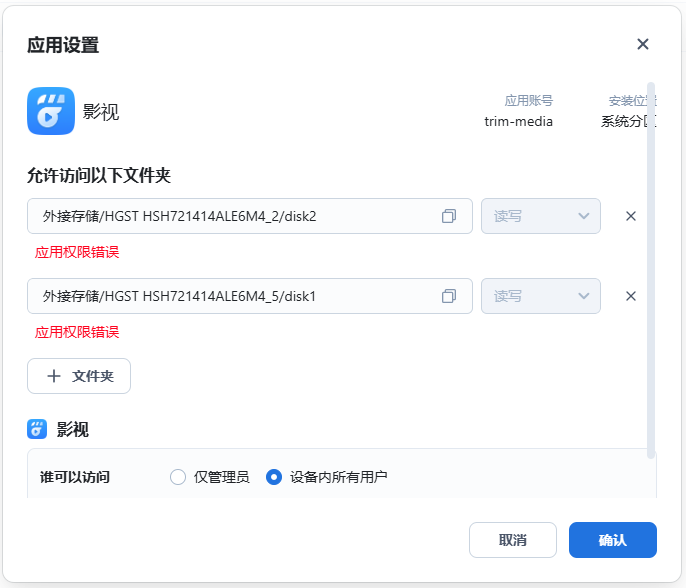This screenshot has width=686, height=588.
Task: Click the disk2 folder path field
Action: [250, 216]
